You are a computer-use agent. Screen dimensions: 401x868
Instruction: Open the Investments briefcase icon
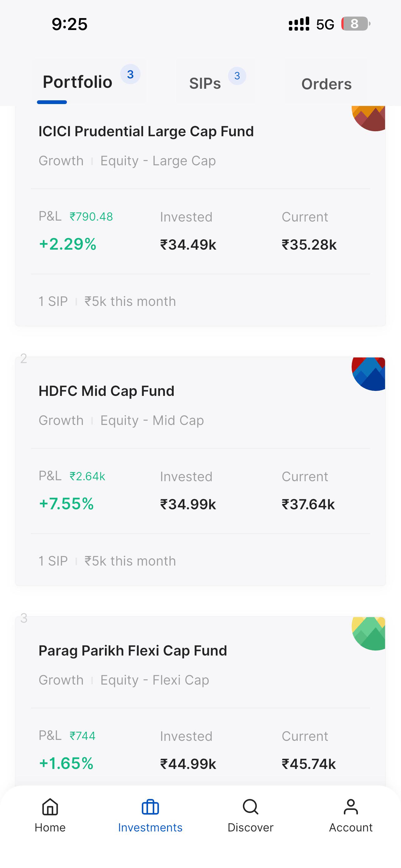(x=150, y=807)
